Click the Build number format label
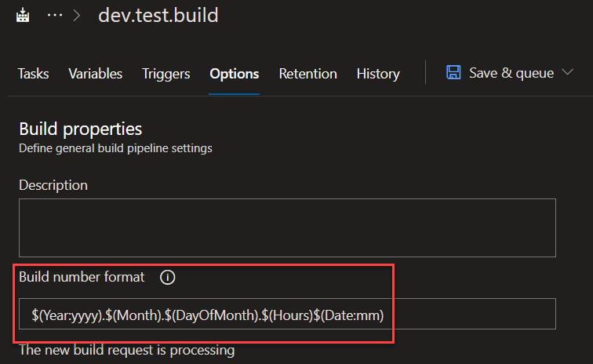The image size is (593, 364). coord(82,277)
